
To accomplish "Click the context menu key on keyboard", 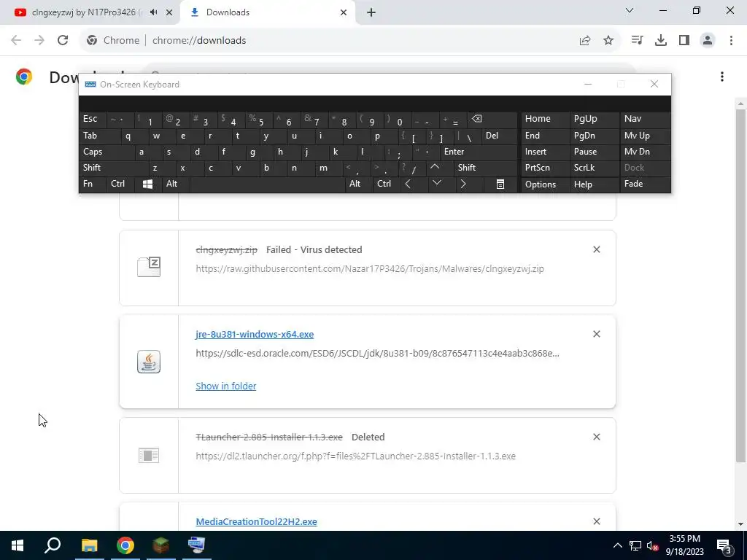I will click(500, 184).
